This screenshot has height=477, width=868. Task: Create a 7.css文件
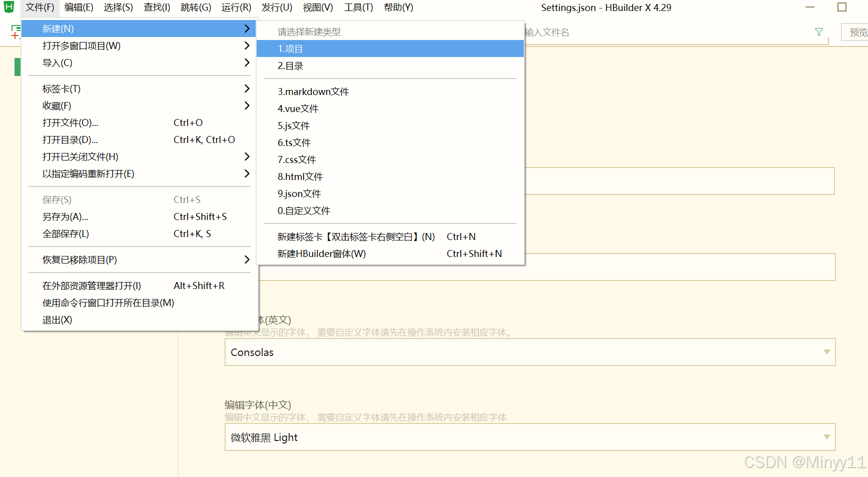coord(390,160)
